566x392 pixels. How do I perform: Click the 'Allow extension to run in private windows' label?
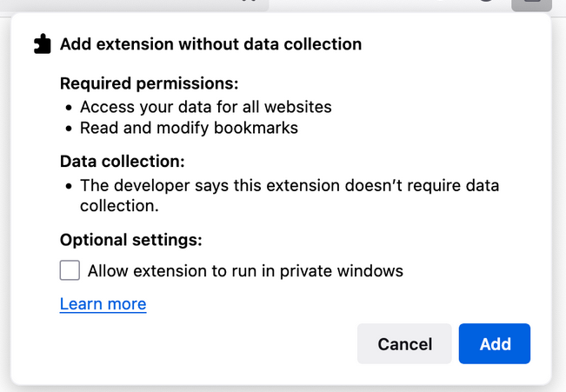tap(245, 270)
